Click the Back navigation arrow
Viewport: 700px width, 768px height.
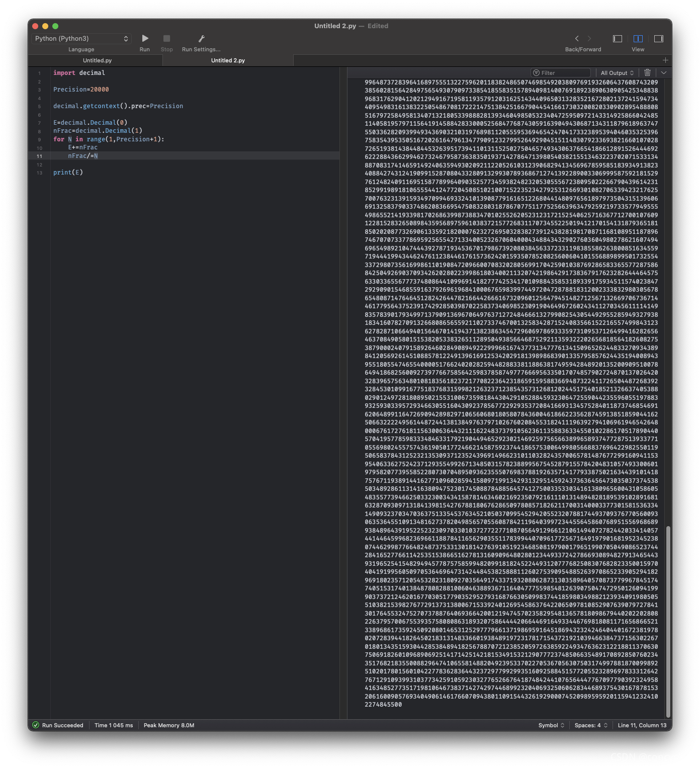click(x=577, y=38)
